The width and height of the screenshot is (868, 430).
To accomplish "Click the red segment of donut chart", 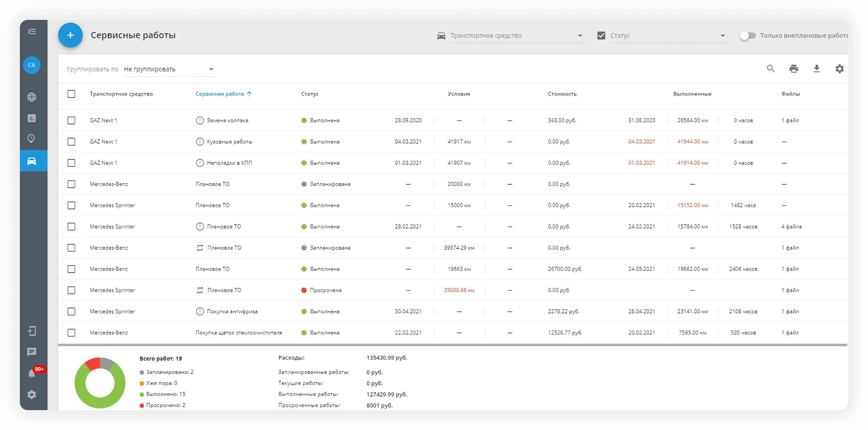I will pyautogui.click(x=92, y=365).
